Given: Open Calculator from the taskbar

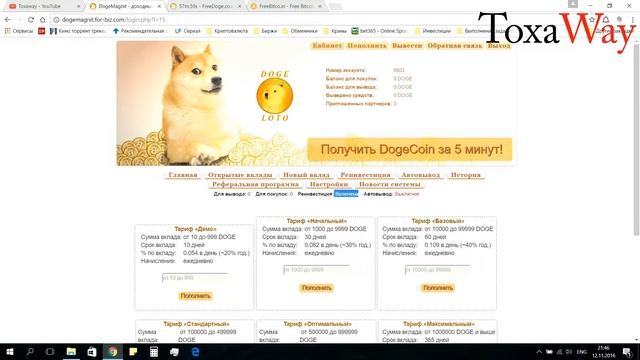Looking at the screenshot, I should coord(154,352).
